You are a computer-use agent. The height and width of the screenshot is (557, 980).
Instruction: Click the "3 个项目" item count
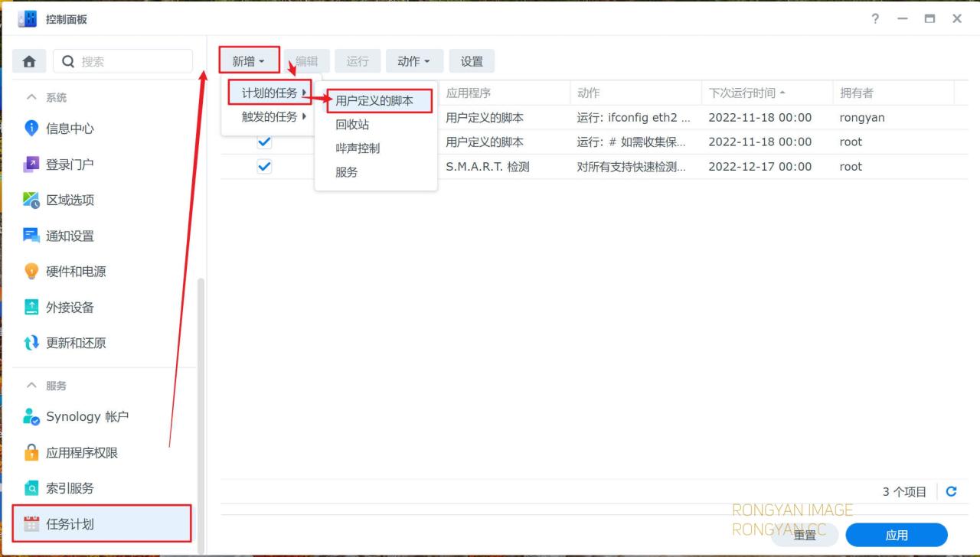click(x=905, y=492)
